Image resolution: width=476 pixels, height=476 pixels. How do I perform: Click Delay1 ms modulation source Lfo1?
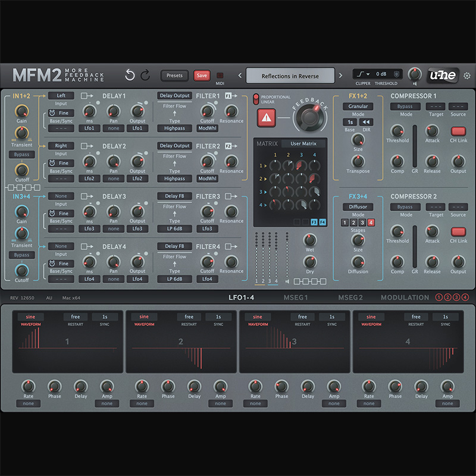click(x=89, y=129)
